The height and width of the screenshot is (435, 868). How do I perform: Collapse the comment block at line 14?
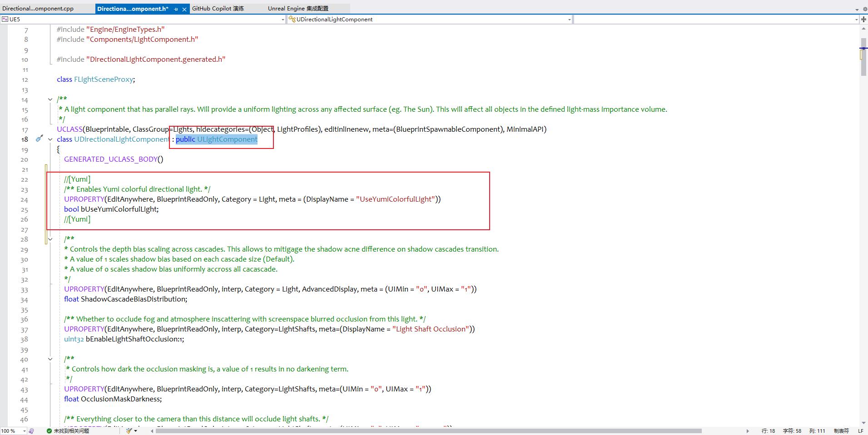coord(50,99)
